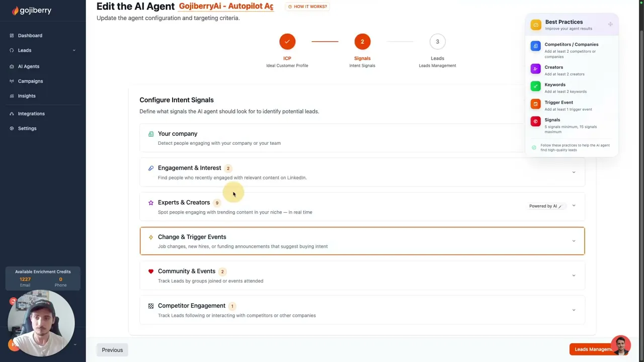
Task: Open the Dashboard sidebar icon
Action: (x=12, y=36)
